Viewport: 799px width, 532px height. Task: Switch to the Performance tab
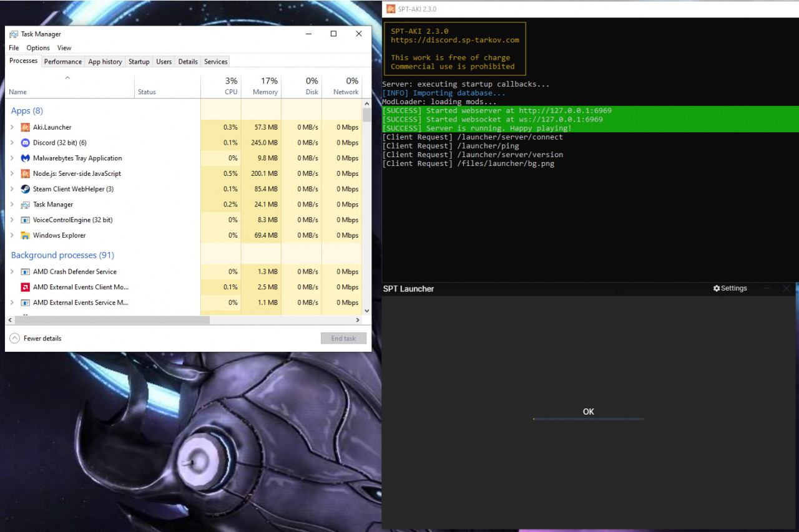point(62,62)
